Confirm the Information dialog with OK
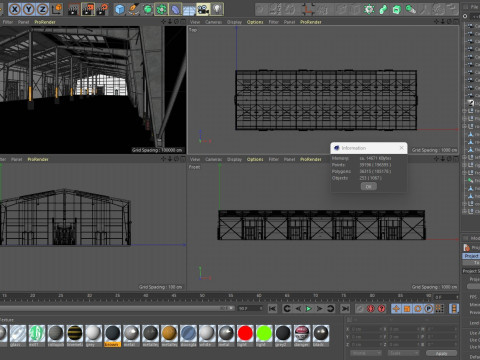 coord(369,186)
